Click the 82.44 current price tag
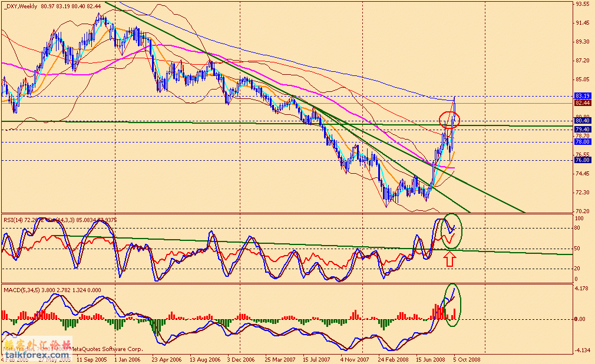 pyautogui.click(x=583, y=103)
